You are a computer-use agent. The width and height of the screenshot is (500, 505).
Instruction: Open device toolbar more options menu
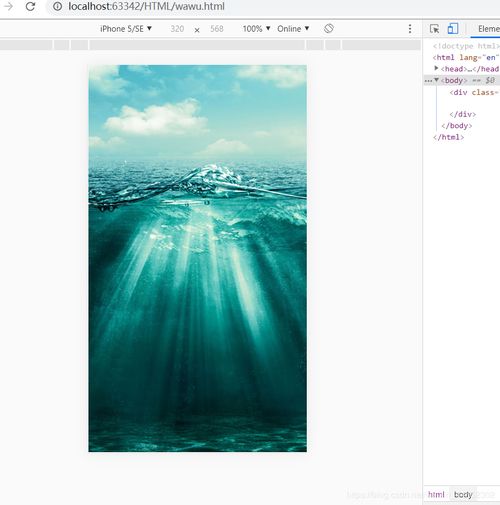coord(410,29)
